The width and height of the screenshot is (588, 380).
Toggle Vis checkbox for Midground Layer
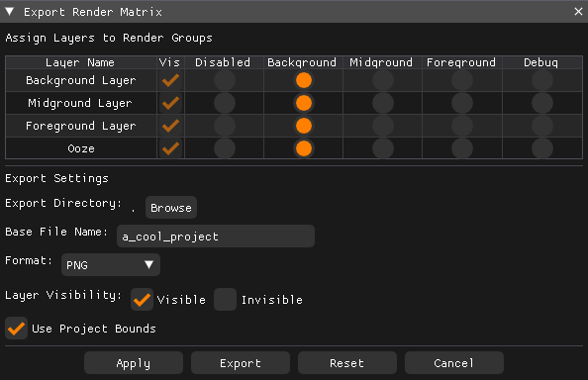[170, 103]
